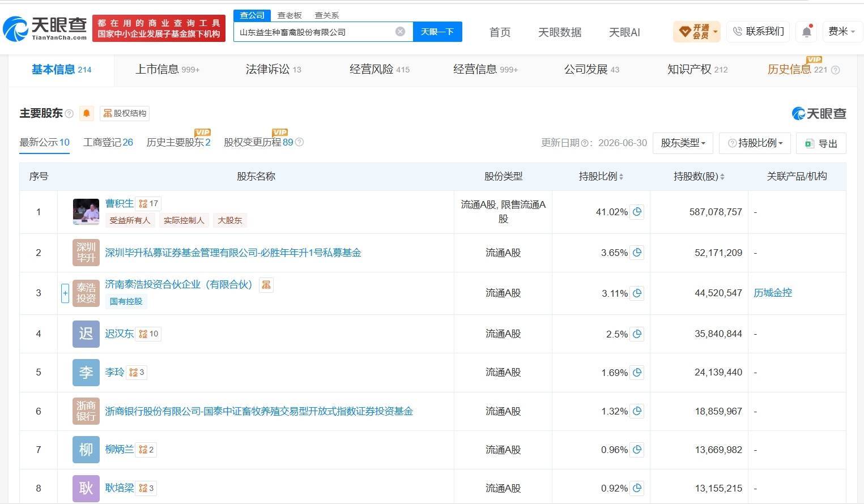Open the 历城金控 related institution link
Viewport: 864px width, 504px height.
[x=773, y=293]
